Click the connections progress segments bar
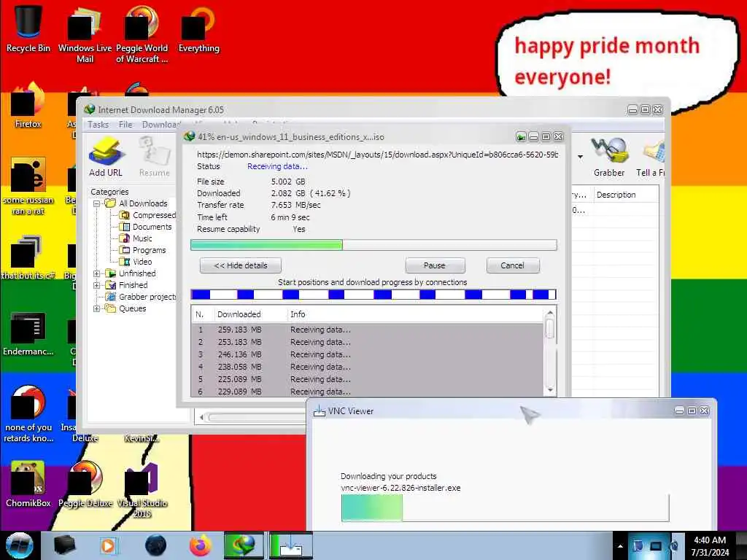 pos(373,295)
